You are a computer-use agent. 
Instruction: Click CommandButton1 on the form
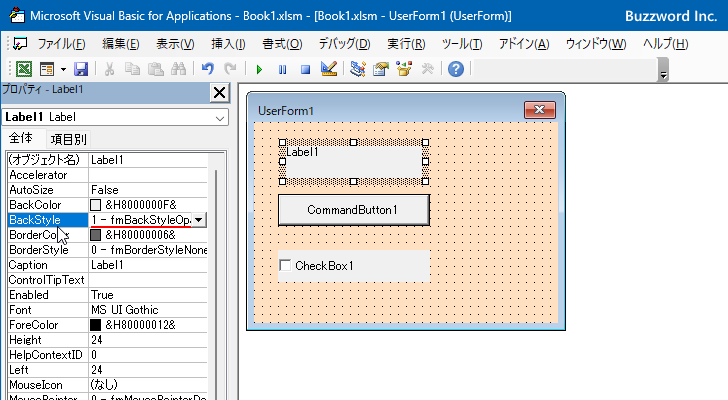click(354, 210)
